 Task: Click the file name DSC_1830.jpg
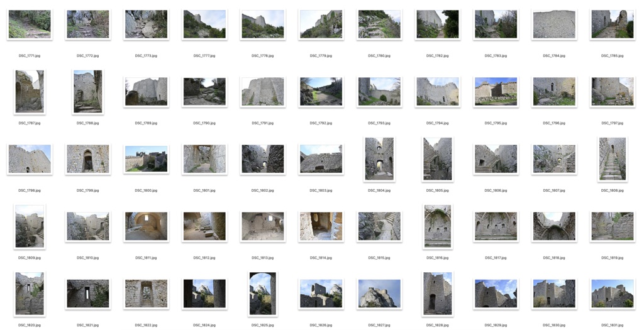point(554,325)
